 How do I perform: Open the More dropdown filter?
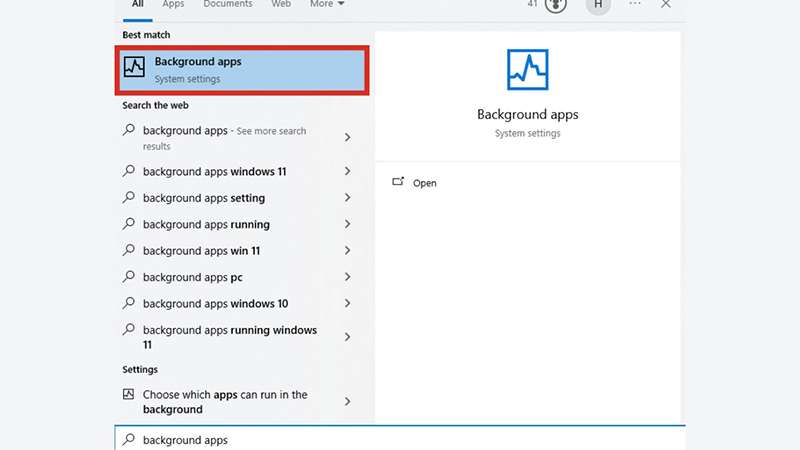(326, 5)
